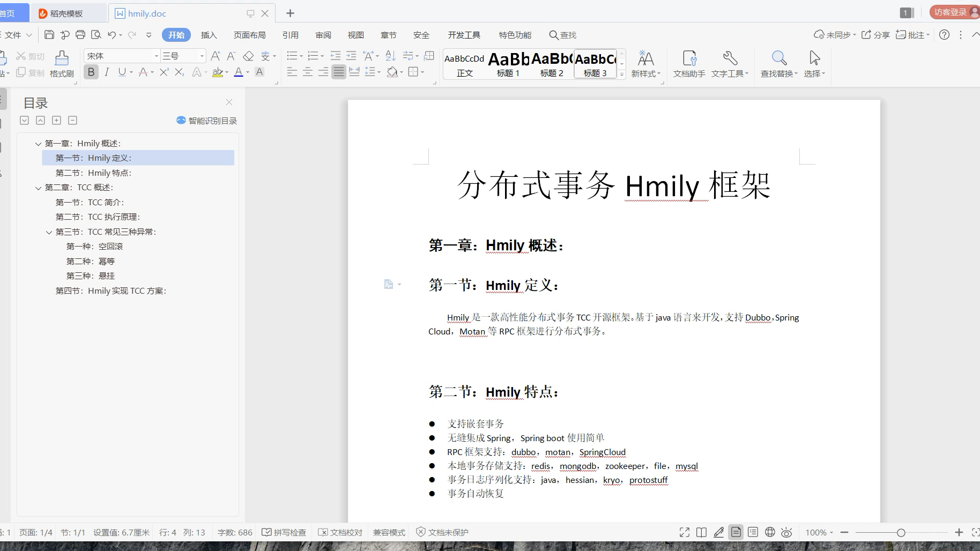Switch to outline view icon
The width and height of the screenshot is (980, 551).
pos(753,532)
